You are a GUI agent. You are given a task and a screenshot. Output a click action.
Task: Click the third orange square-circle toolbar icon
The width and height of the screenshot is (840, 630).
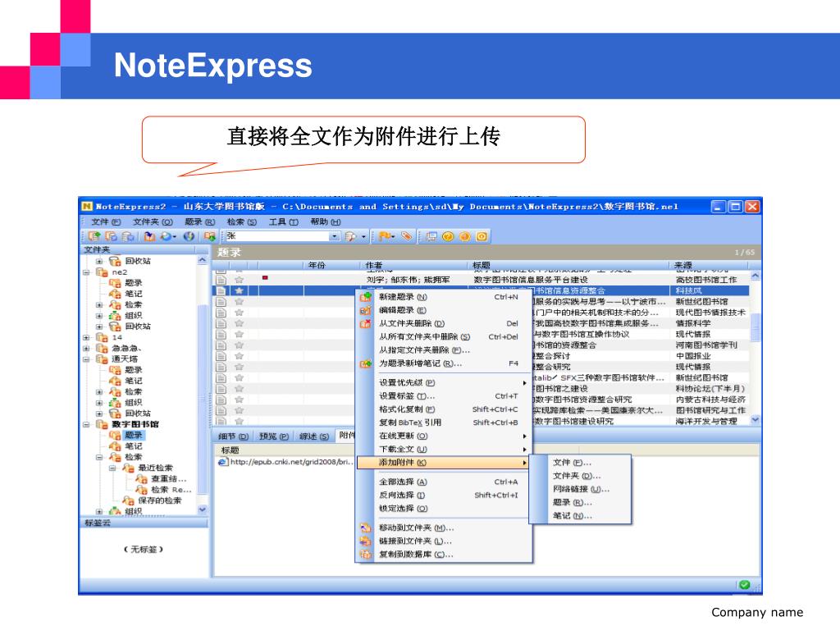pyautogui.click(x=482, y=236)
